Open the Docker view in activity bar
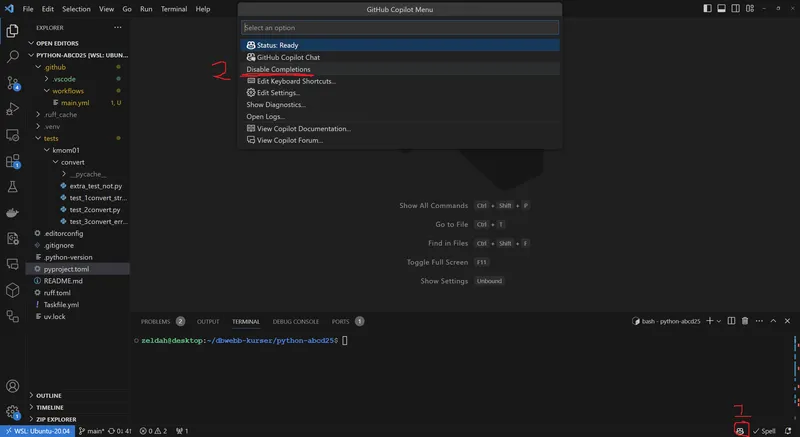Viewport: 800px width, 437px height. pos(13,212)
